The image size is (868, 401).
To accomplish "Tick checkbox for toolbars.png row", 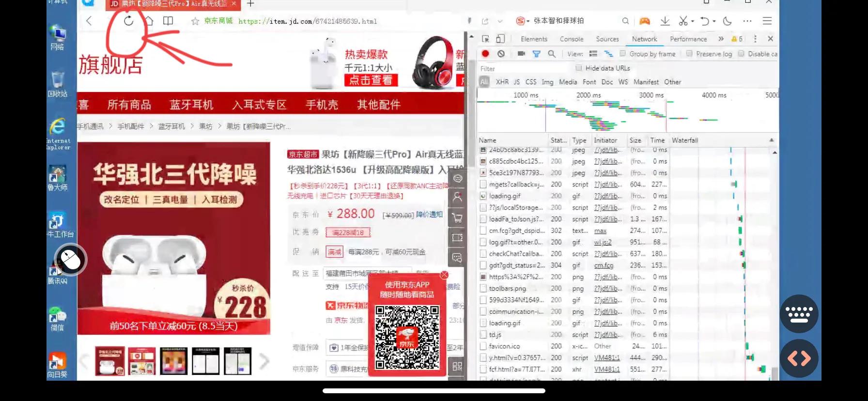I will point(483,288).
